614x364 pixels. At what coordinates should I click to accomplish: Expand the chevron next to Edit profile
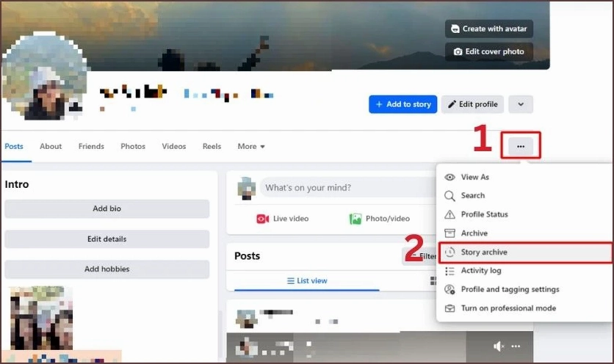tap(521, 104)
